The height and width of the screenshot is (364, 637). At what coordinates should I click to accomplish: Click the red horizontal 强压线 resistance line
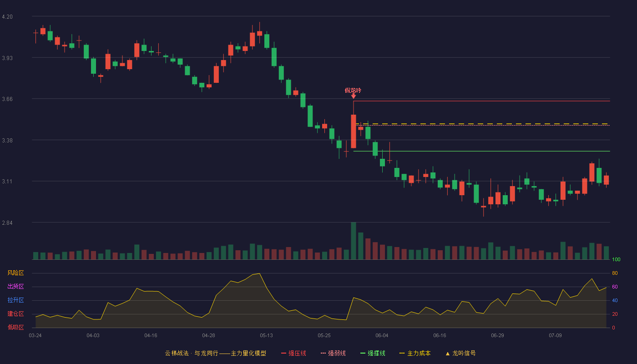tap(481, 101)
